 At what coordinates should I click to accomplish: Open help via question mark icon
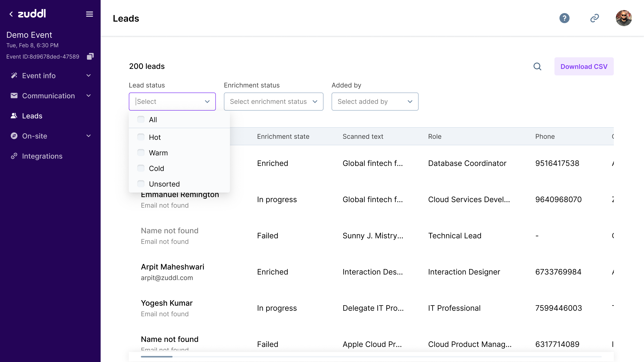click(x=564, y=18)
